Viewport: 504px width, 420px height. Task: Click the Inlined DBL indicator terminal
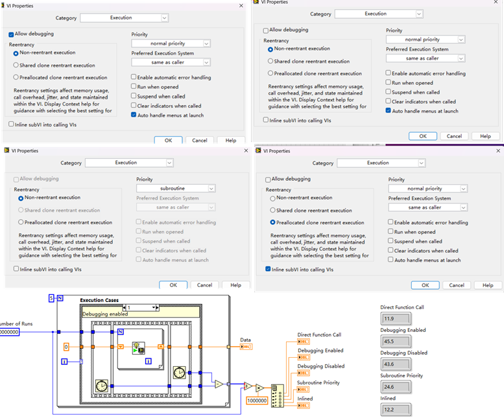[304, 406]
